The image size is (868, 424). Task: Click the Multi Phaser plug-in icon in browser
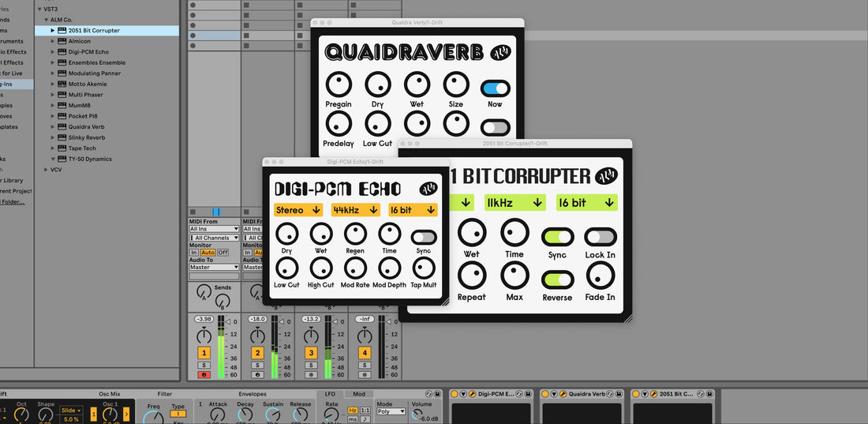[x=62, y=95]
